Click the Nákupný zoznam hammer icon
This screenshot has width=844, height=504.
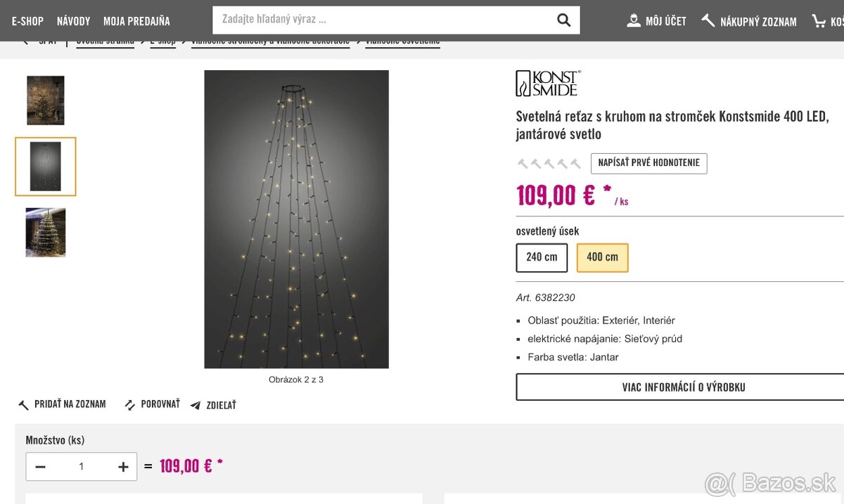[708, 20]
